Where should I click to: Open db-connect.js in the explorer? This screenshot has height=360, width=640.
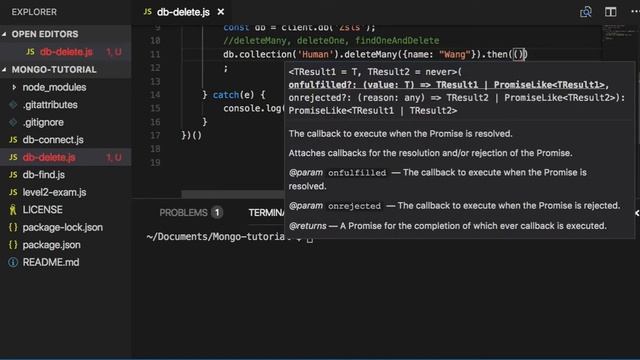(53, 140)
